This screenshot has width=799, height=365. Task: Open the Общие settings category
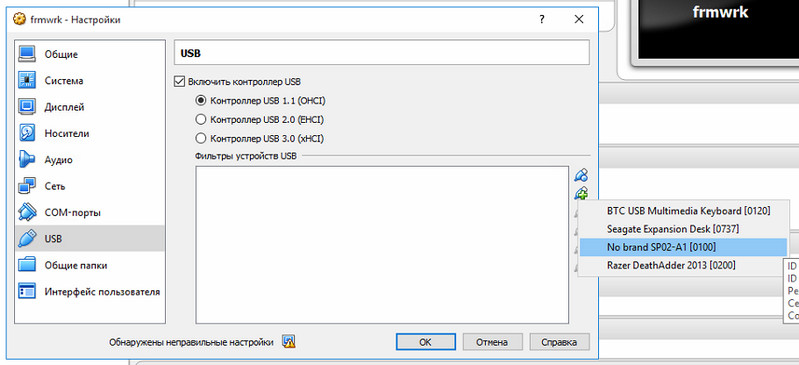90,54
